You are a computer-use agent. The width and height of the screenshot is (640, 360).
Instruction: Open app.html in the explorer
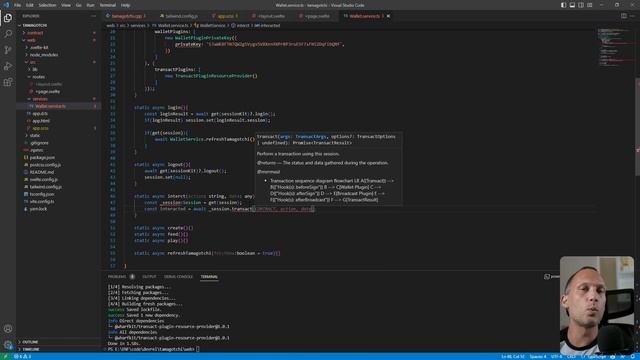tap(58, 121)
